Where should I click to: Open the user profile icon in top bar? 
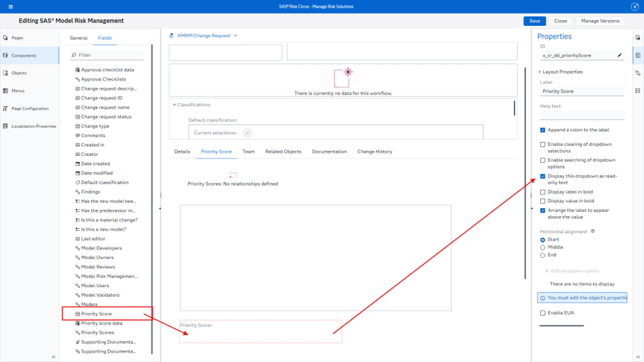tap(634, 6)
